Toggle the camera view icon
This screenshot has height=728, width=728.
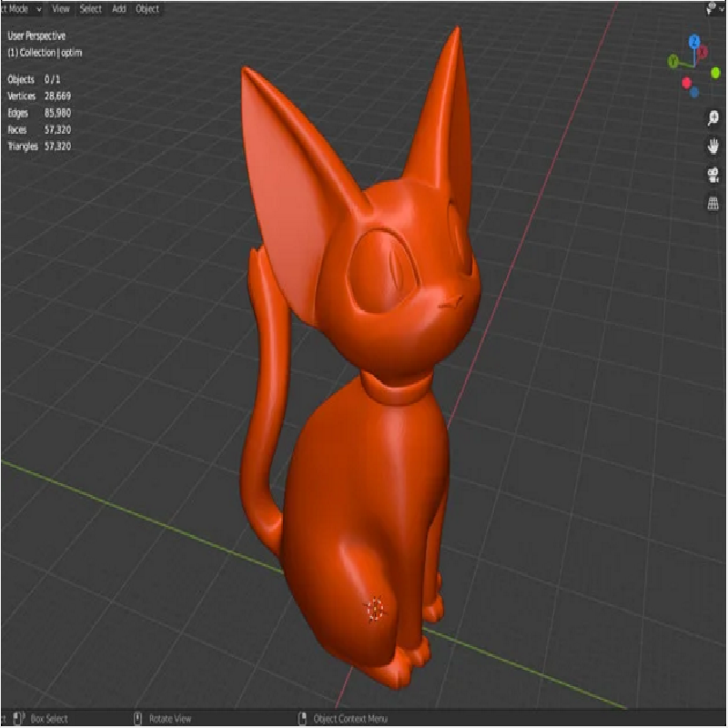pos(713,175)
